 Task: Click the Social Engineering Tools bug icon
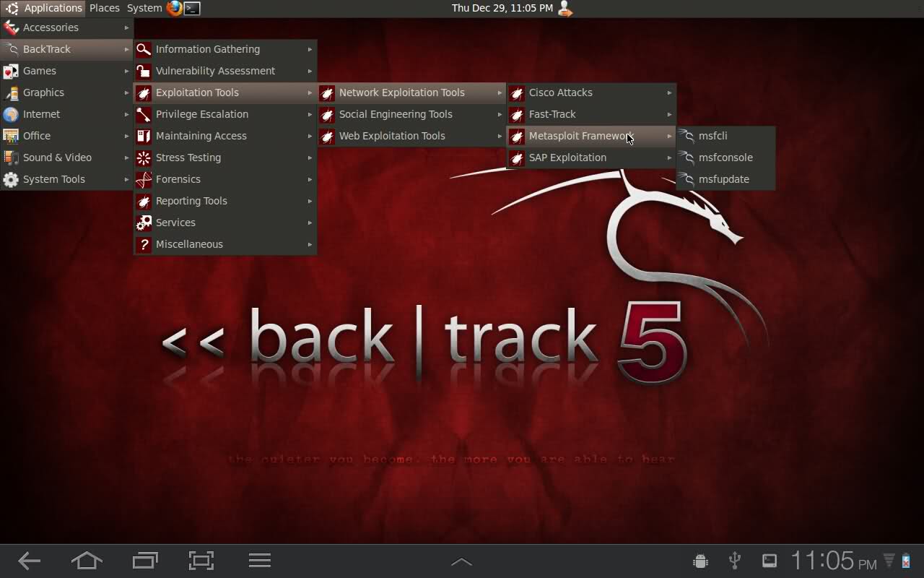[327, 114]
